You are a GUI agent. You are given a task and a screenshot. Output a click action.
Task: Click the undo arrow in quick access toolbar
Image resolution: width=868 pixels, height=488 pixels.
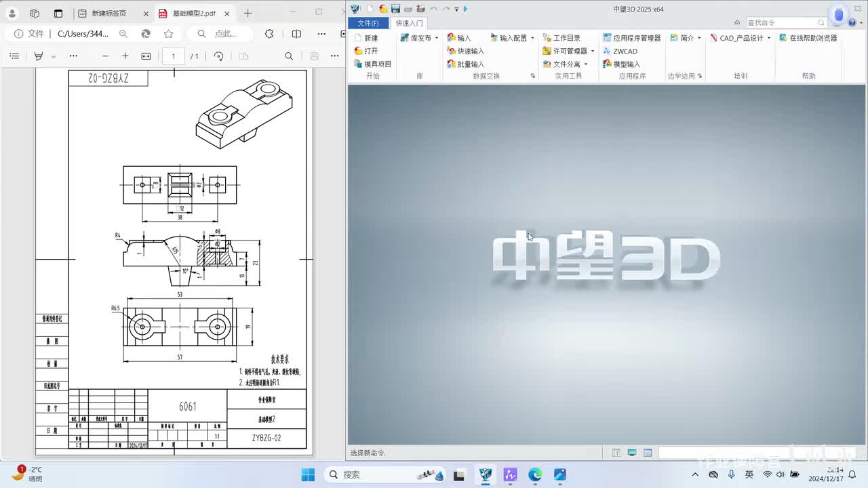click(433, 9)
